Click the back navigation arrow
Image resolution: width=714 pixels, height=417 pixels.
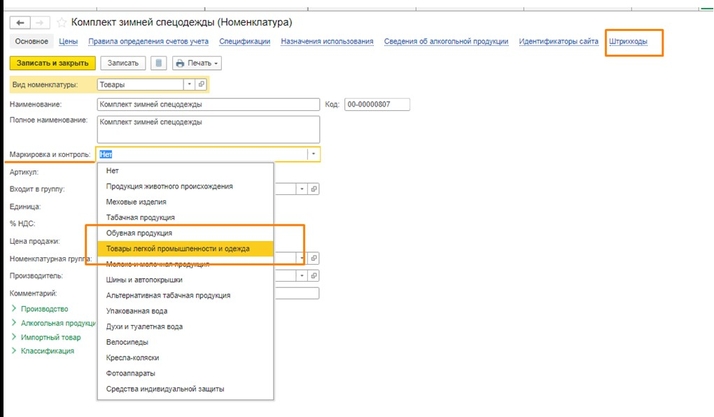[19, 21]
